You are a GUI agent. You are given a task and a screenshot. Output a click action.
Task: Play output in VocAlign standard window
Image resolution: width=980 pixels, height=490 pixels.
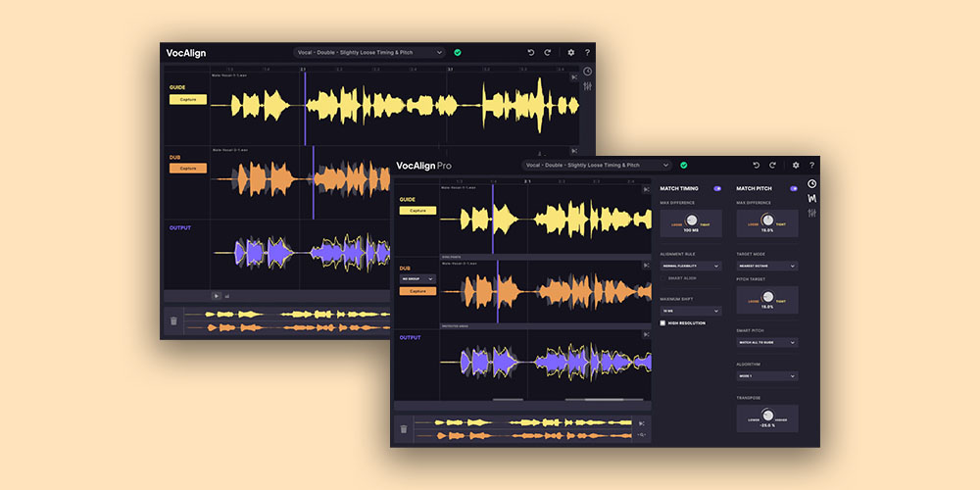click(x=217, y=296)
